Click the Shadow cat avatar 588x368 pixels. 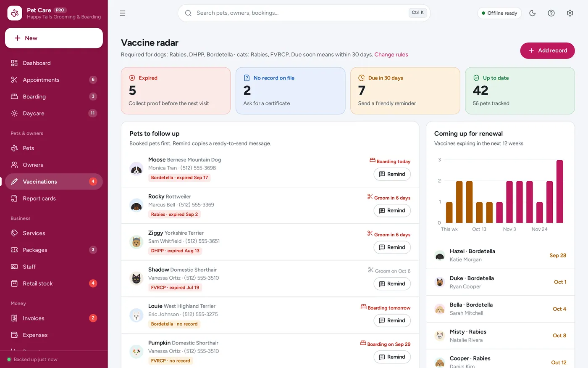[136, 278]
